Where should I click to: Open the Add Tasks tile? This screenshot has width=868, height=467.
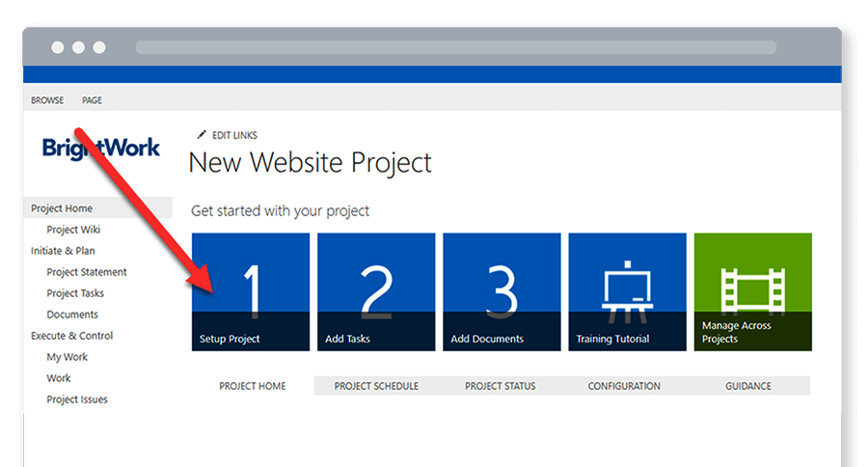pos(376,291)
